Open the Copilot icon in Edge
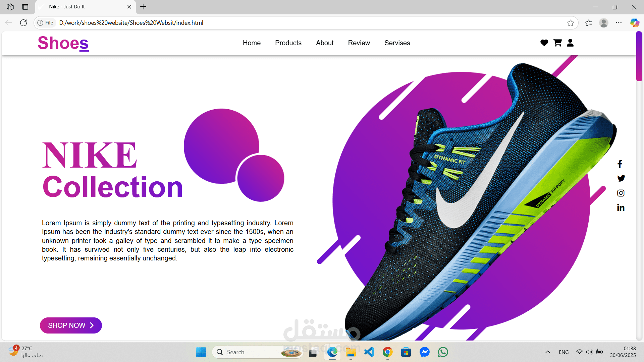 tap(634, 23)
